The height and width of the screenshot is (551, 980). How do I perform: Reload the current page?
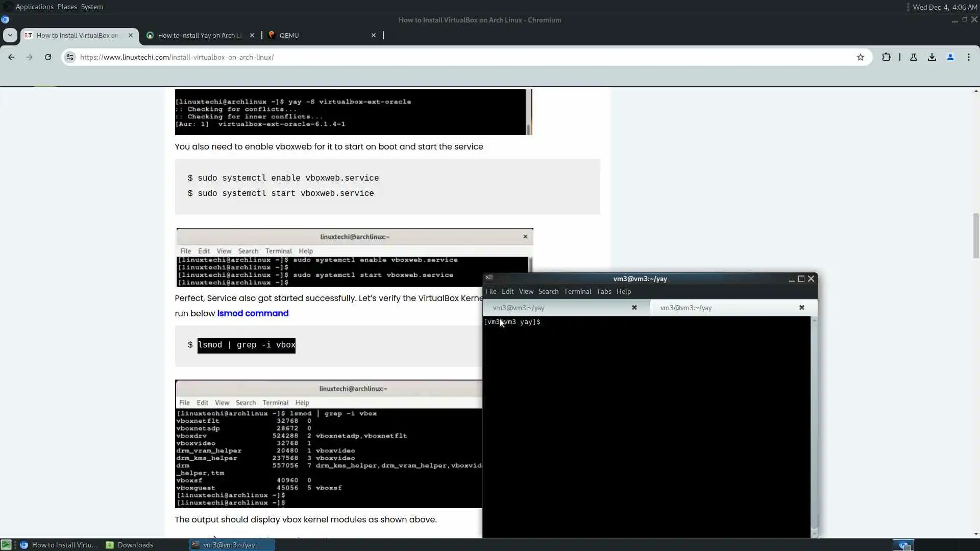coord(48,57)
